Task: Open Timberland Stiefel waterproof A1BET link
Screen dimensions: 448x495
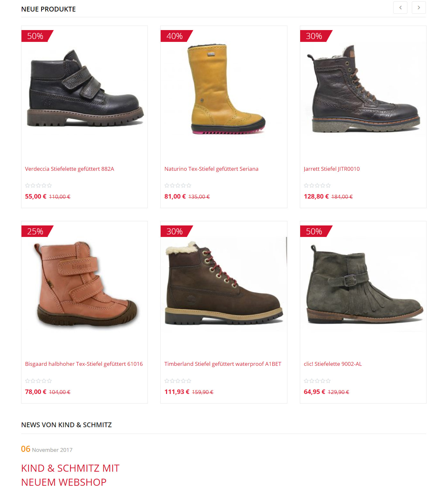Action: 223,364
